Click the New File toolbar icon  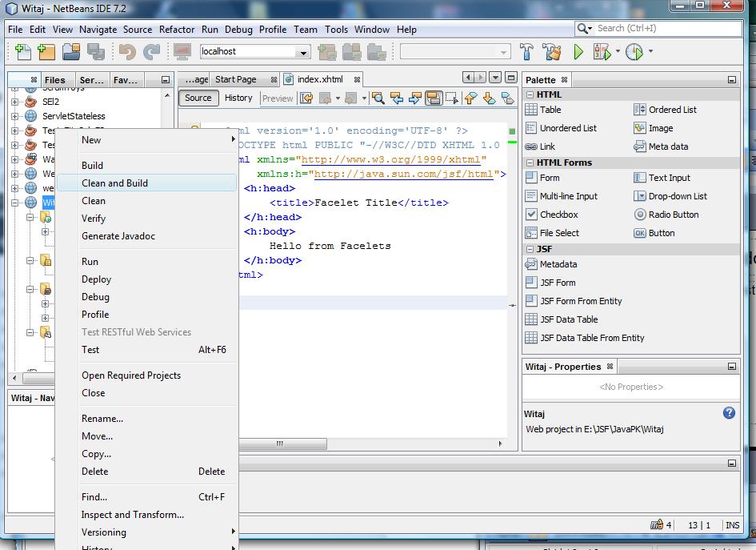tap(23, 51)
